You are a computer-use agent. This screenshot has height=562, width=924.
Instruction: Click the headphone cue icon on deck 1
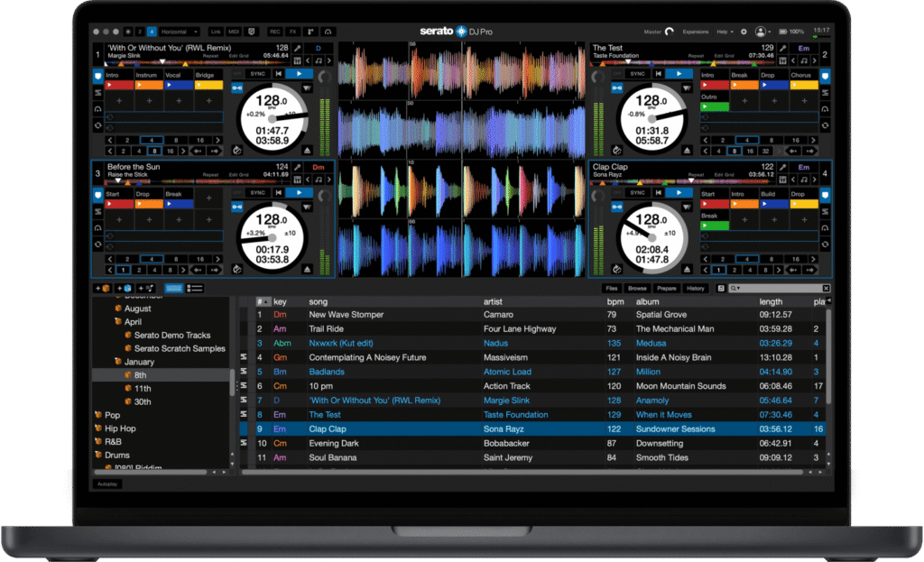tap(97, 109)
